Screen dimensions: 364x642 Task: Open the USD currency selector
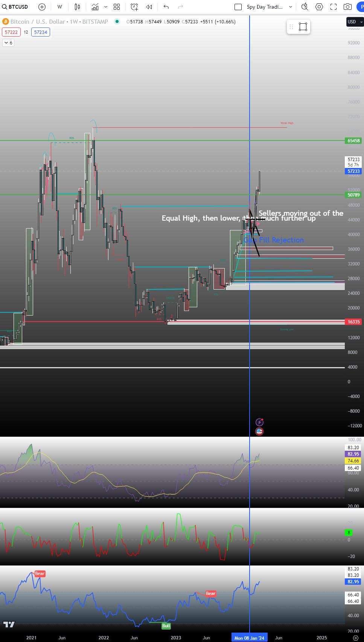click(x=354, y=22)
